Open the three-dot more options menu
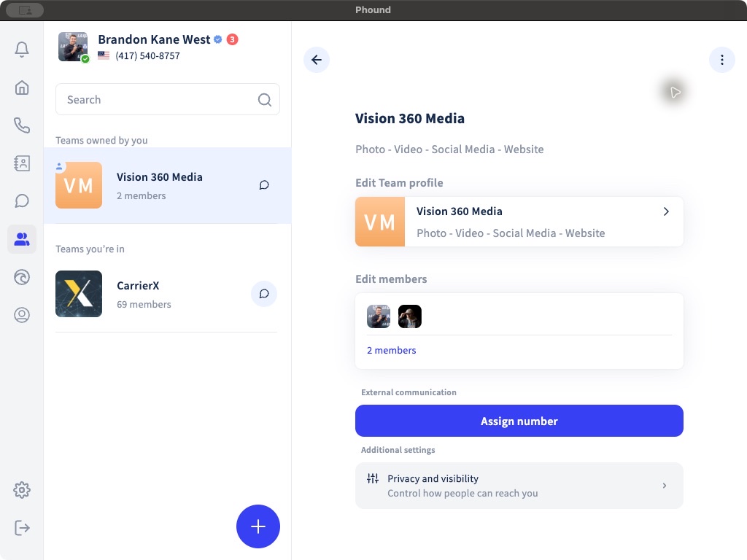This screenshot has width=747, height=560. pyautogui.click(x=721, y=60)
